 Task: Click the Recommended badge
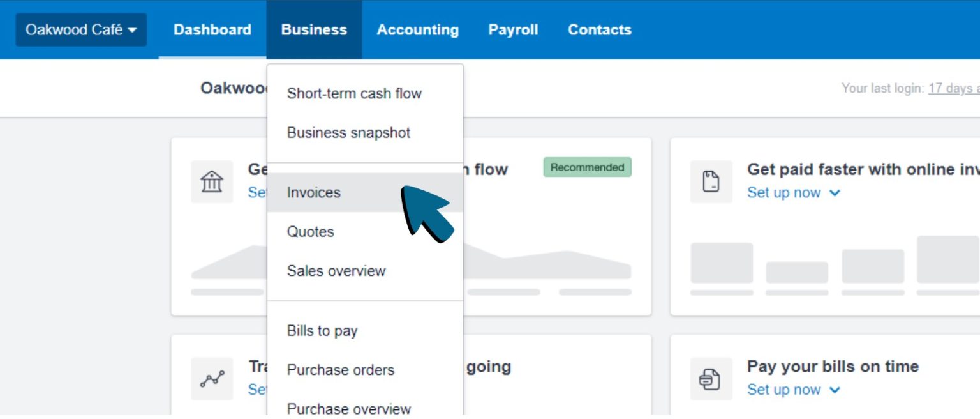586,167
